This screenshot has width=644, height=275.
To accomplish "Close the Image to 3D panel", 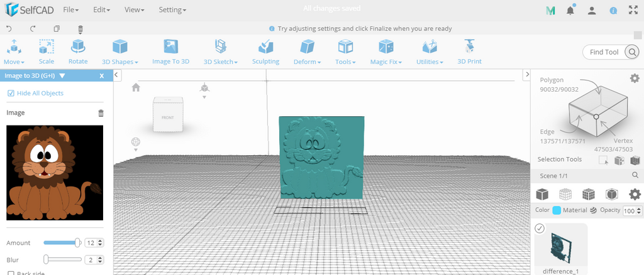I will click(101, 75).
